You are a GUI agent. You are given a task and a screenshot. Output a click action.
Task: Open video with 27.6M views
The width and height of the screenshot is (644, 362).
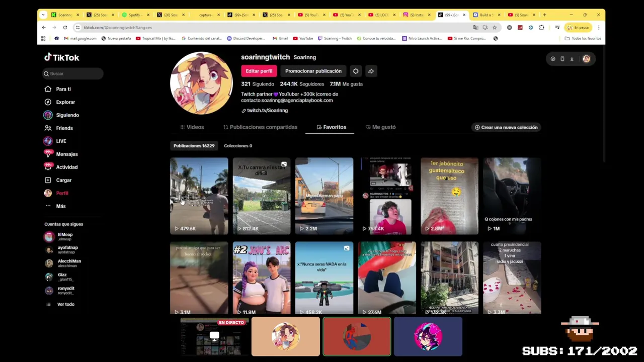(x=387, y=278)
